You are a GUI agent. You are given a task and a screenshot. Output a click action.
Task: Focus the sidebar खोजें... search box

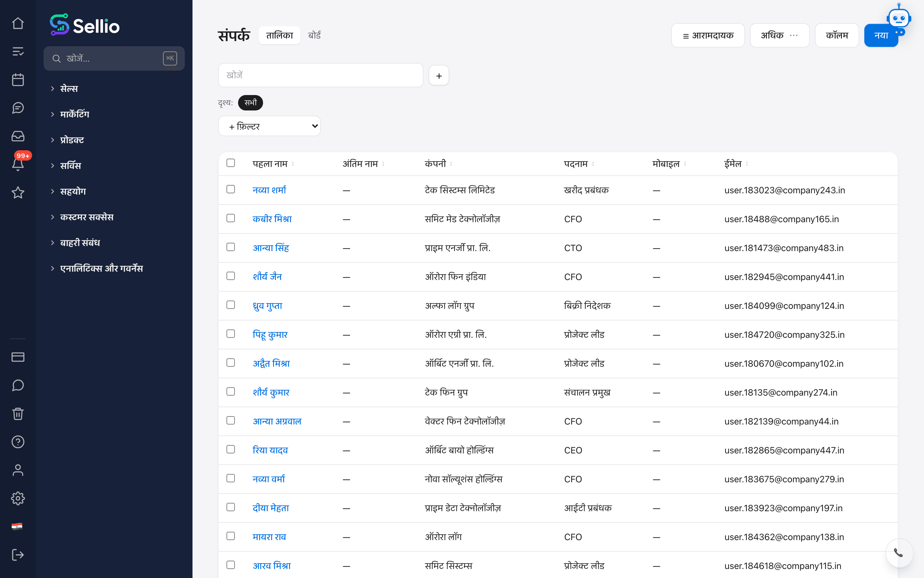114,58
